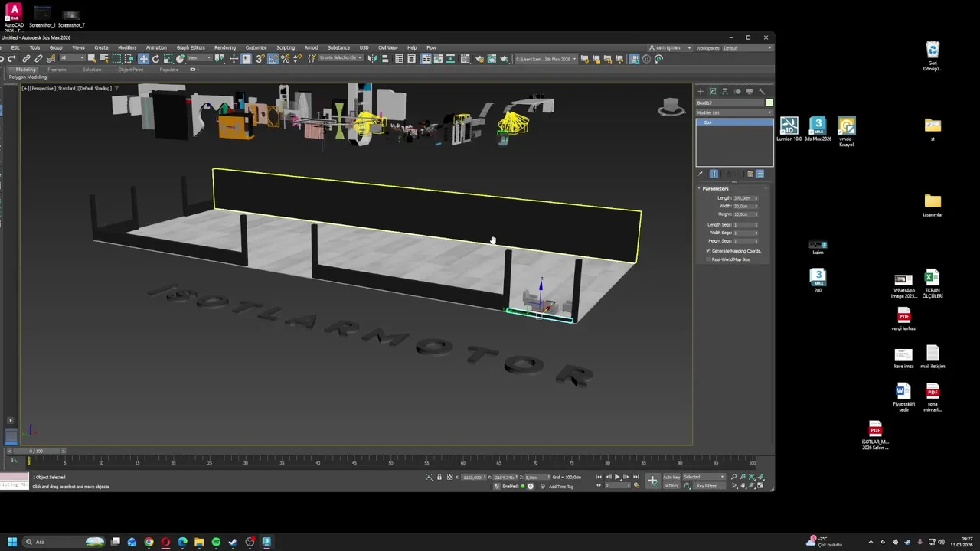Click the Mirror tool icon
Viewport: 980px width, 551px height.
click(x=372, y=58)
